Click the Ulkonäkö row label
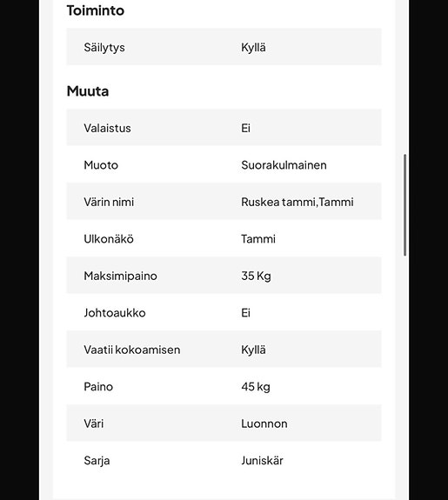Image resolution: width=448 pixels, height=500 pixels. [109, 239]
